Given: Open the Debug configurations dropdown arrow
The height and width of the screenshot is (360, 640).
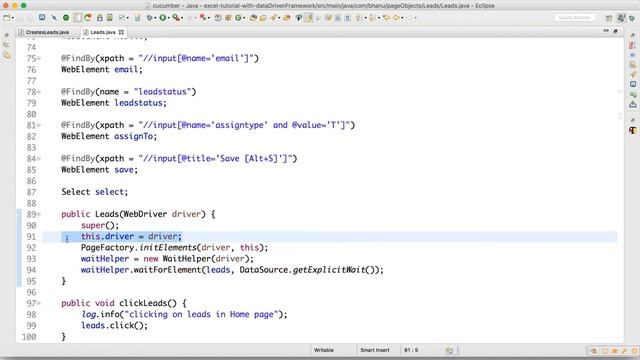Looking at the screenshot, I should [x=155, y=18].
